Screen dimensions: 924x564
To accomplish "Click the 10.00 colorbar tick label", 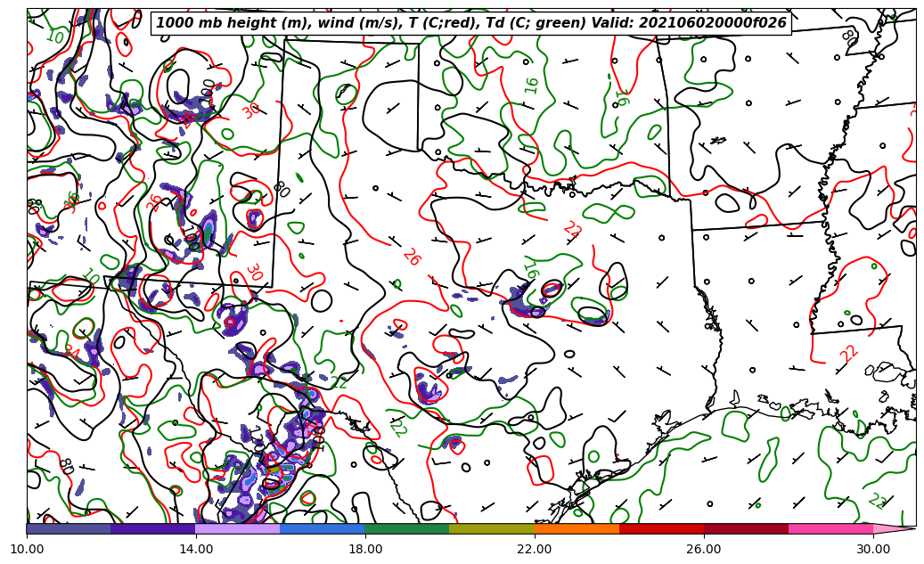I will [27, 549].
